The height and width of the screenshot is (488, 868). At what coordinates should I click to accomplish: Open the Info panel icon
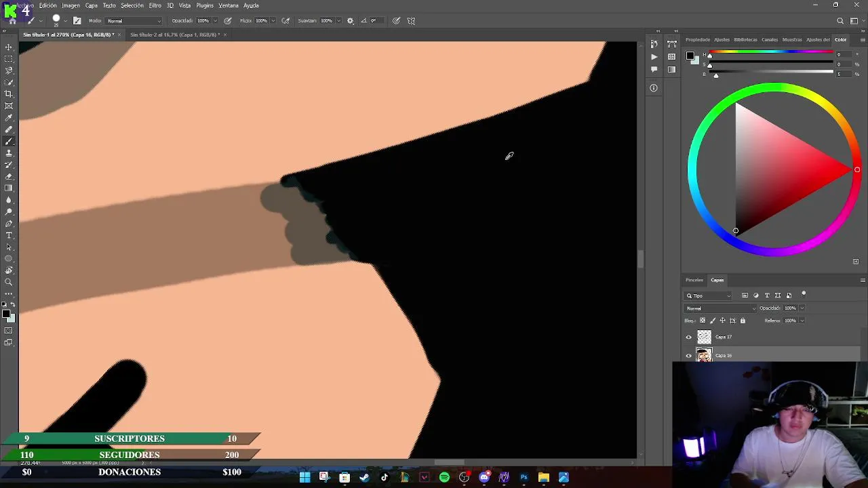pyautogui.click(x=654, y=87)
